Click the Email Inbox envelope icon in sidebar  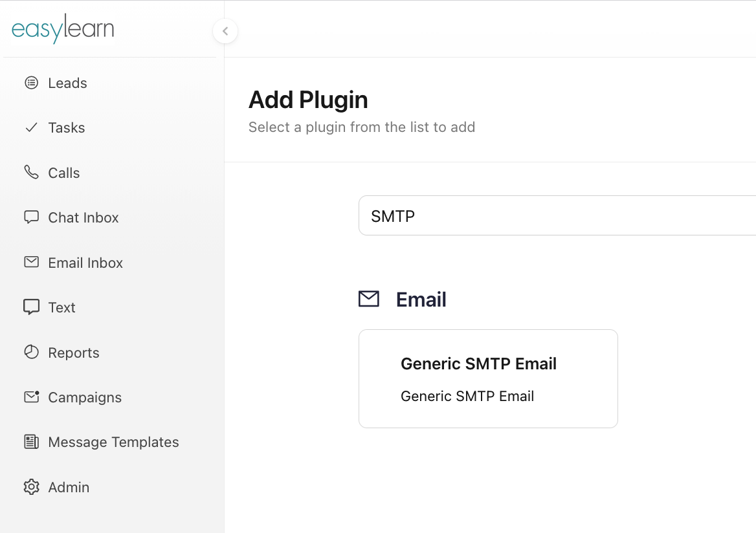31,262
